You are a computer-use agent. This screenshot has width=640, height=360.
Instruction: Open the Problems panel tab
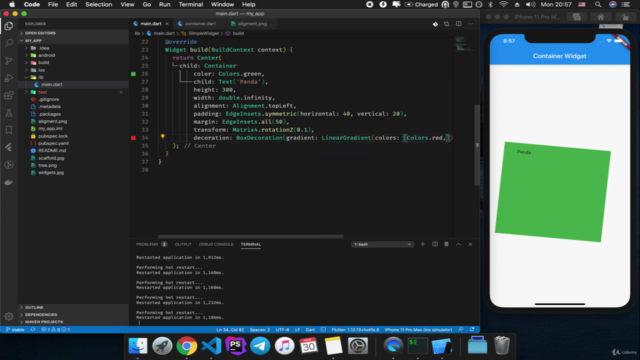click(151, 244)
